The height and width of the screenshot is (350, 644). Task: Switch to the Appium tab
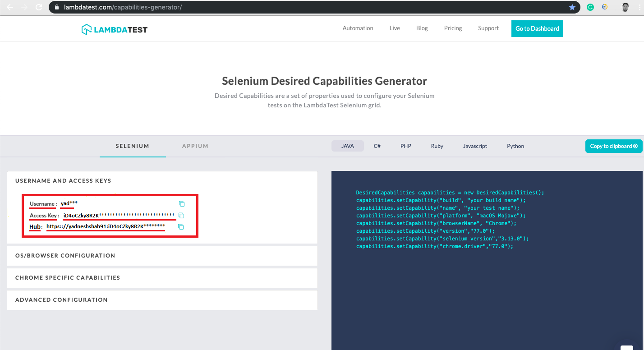[195, 146]
